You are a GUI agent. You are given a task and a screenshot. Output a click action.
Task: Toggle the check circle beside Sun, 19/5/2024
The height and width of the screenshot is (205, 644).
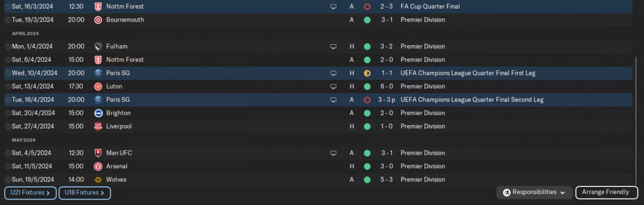click(8, 180)
